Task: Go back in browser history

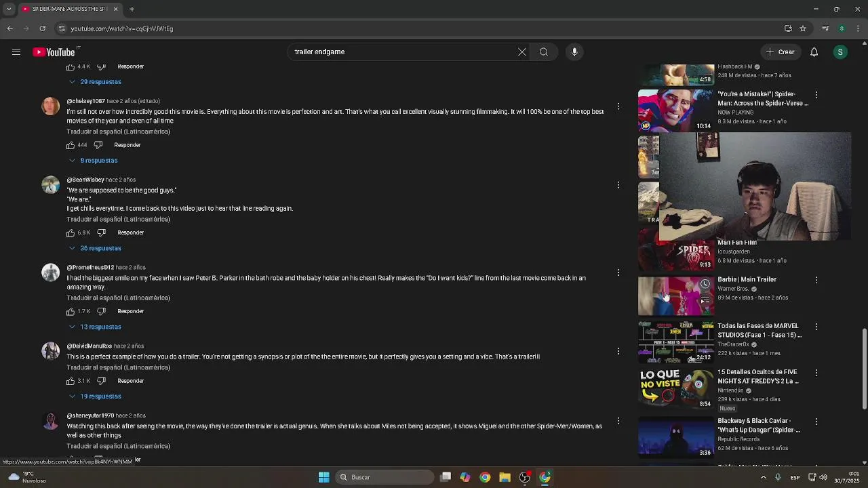Action: pyautogui.click(x=10, y=28)
